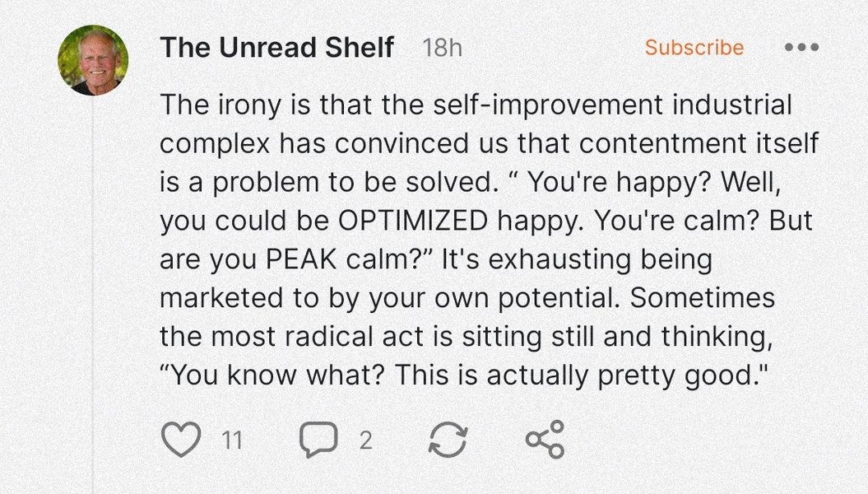Image resolution: width=868 pixels, height=494 pixels.
Task: Open the note via the 18h timestamp
Action: [442, 49]
